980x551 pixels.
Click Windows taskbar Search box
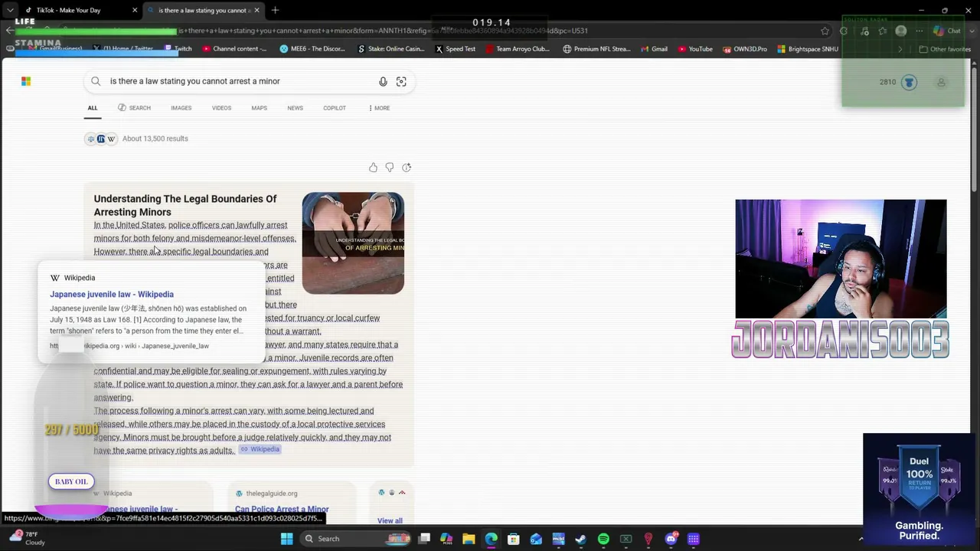coord(357,539)
